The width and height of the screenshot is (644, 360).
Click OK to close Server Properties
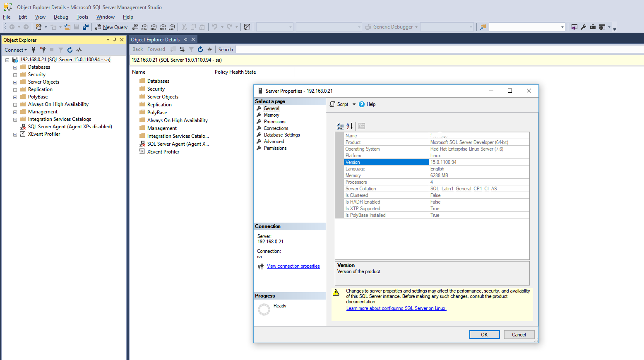[484, 334]
